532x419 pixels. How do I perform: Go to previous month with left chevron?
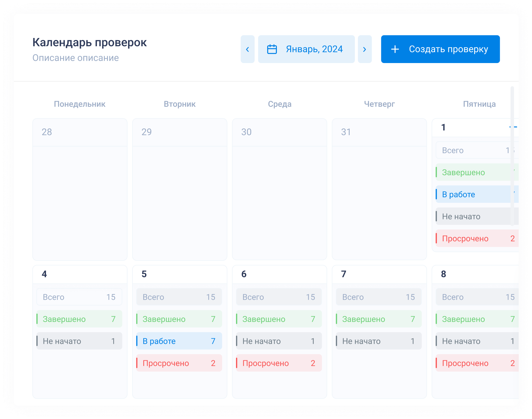[247, 49]
